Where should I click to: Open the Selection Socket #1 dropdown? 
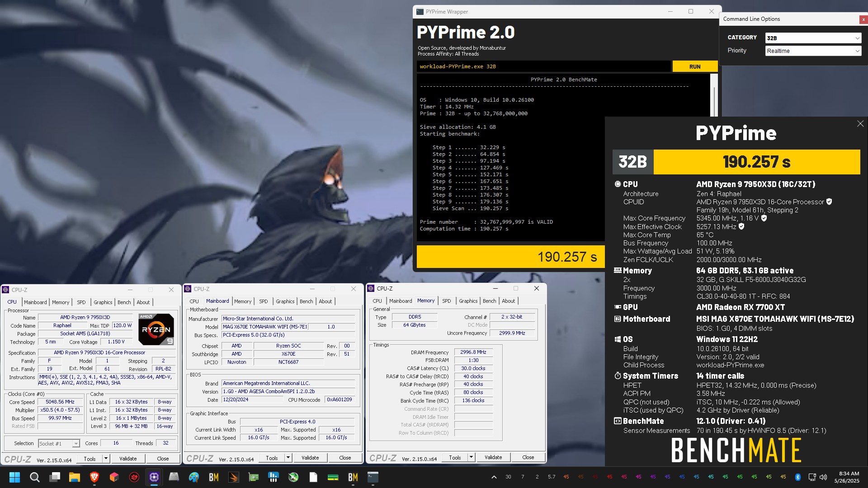[x=59, y=444]
